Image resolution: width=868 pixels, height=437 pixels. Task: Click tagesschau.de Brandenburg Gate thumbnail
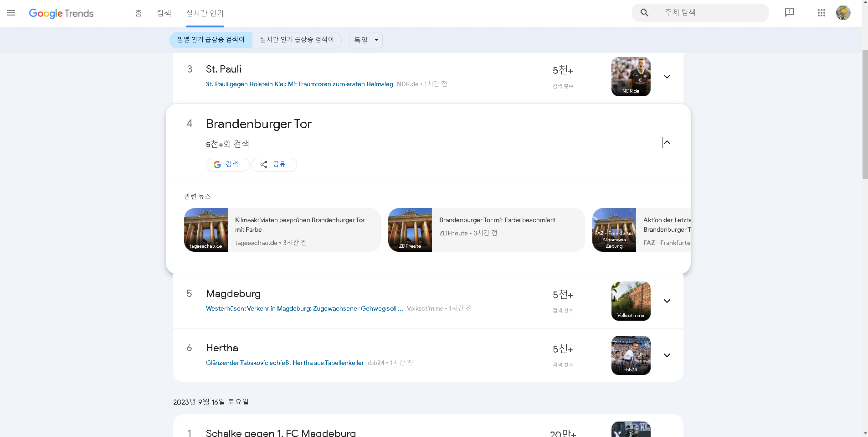click(206, 230)
